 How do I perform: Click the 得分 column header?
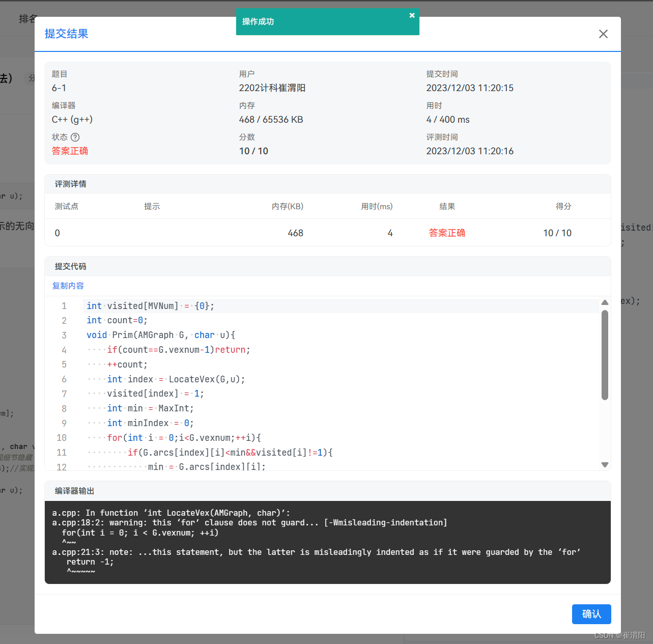pyautogui.click(x=563, y=206)
